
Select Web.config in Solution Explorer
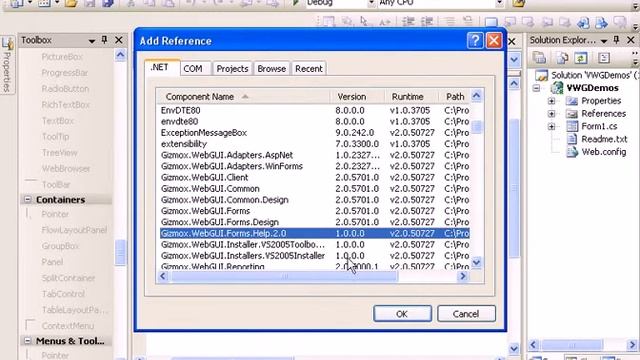pos(604,152)
